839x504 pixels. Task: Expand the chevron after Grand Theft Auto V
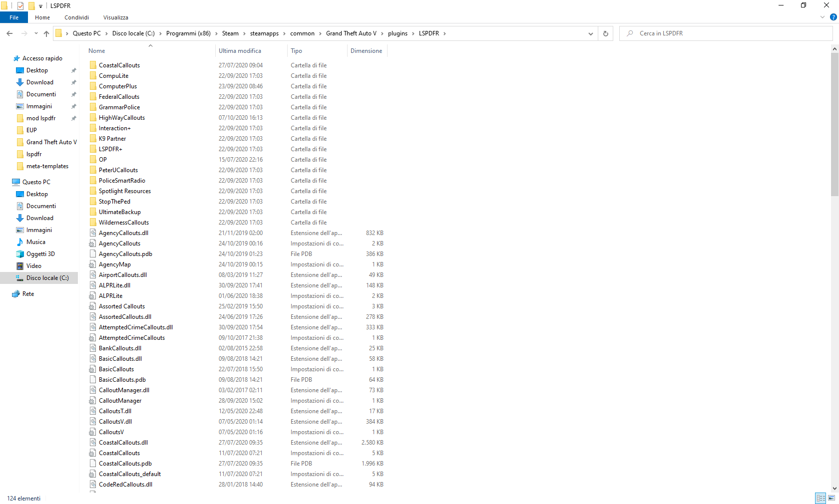point(383,33)
